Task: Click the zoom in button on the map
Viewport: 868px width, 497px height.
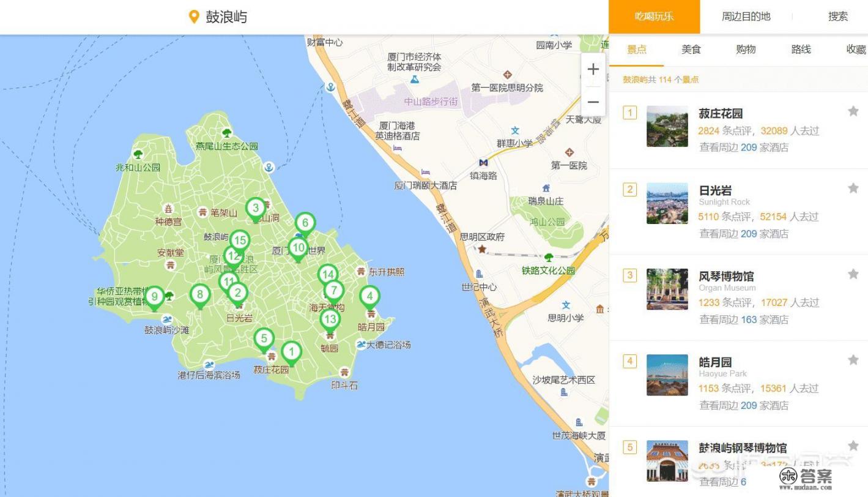Action: pyautogui.click(x=592, y=69)
